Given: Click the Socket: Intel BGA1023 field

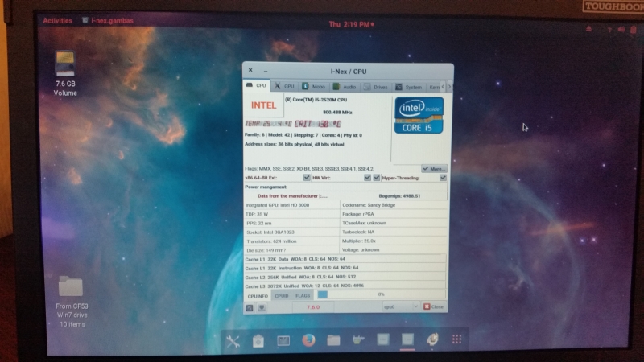Looking at the screenshot, I should (x=291, y=232).
